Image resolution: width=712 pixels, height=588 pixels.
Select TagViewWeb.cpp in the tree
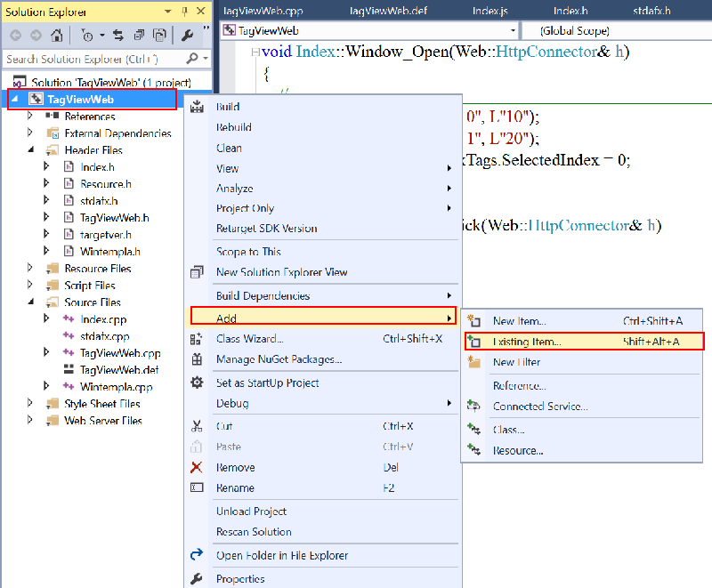point(120,353)
